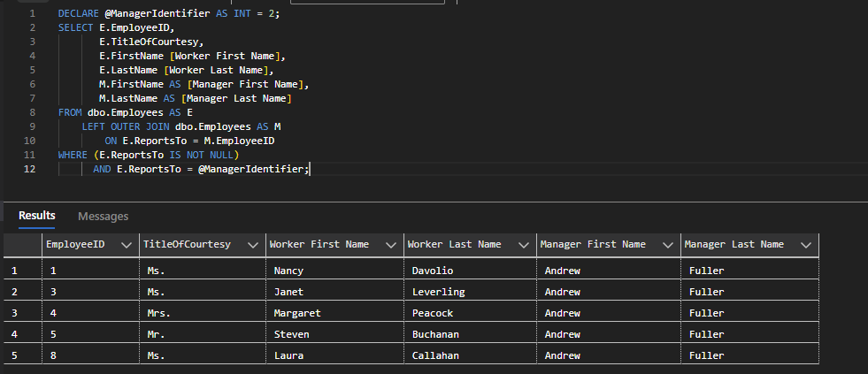This screenshot has height=374, width=868.
Task: Place cursor on WHERE keyword in line 11
Action: pos(73,155)
